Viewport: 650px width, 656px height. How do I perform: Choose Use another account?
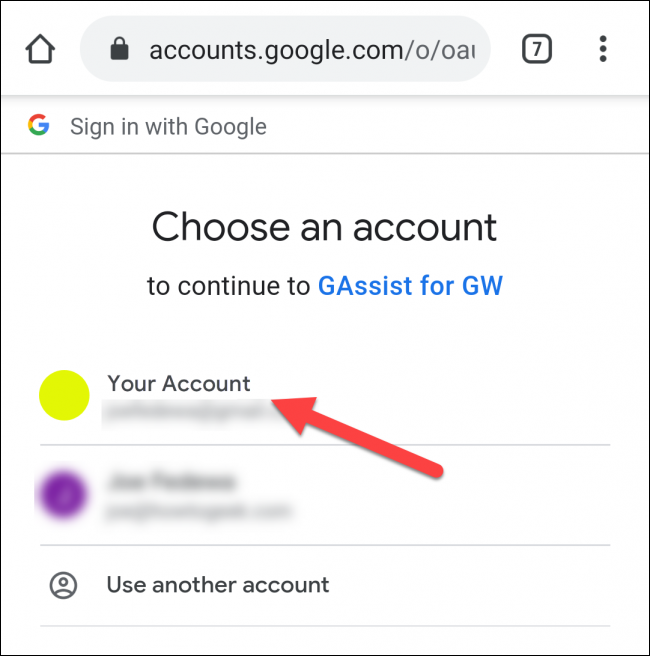coord(325,585)
